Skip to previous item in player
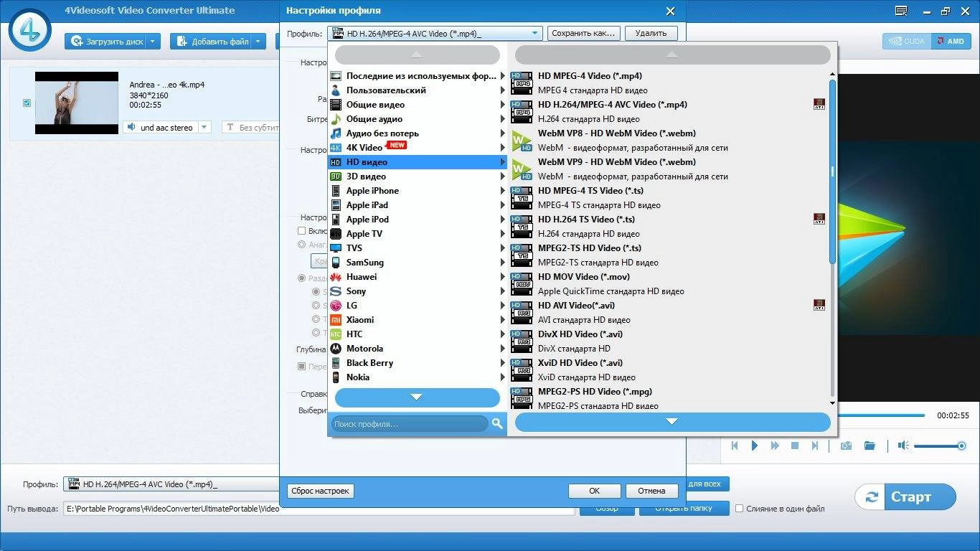 point(735,446)
